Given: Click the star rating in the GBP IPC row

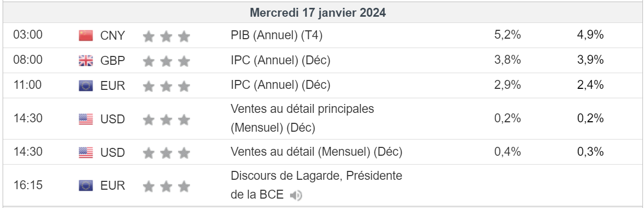Looking at the screenshot, I should [x=166, y=61].
